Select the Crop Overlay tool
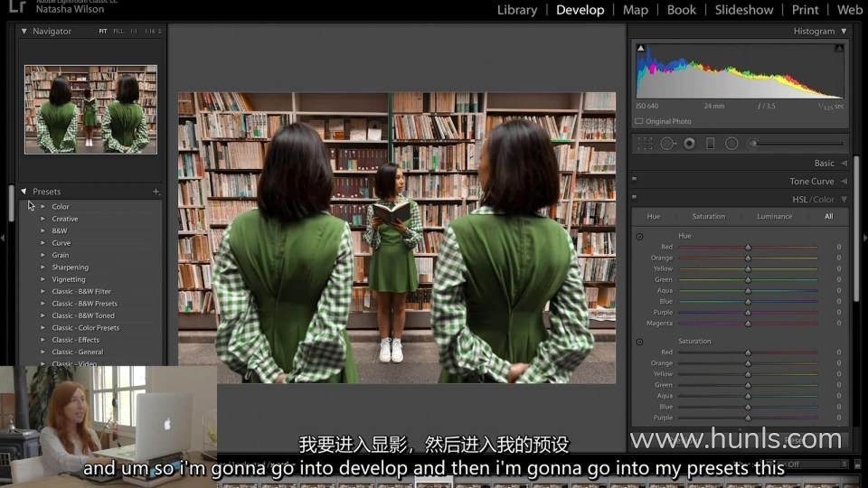This screenshot has height=488, width=868. click(x=645, y=143)
